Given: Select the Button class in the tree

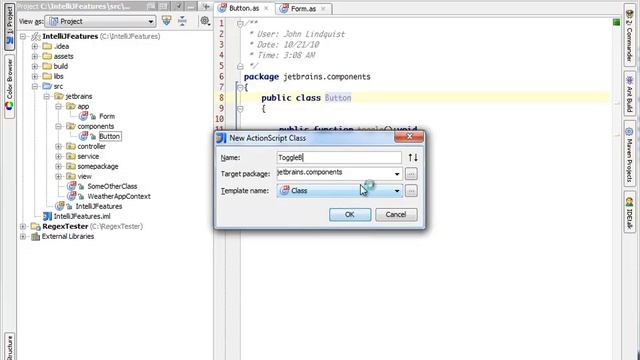Looking at the screenshot, I should (110, 136).
